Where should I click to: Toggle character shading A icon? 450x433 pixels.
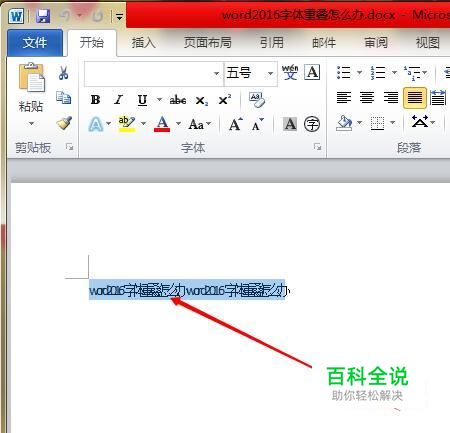(290, 124)
